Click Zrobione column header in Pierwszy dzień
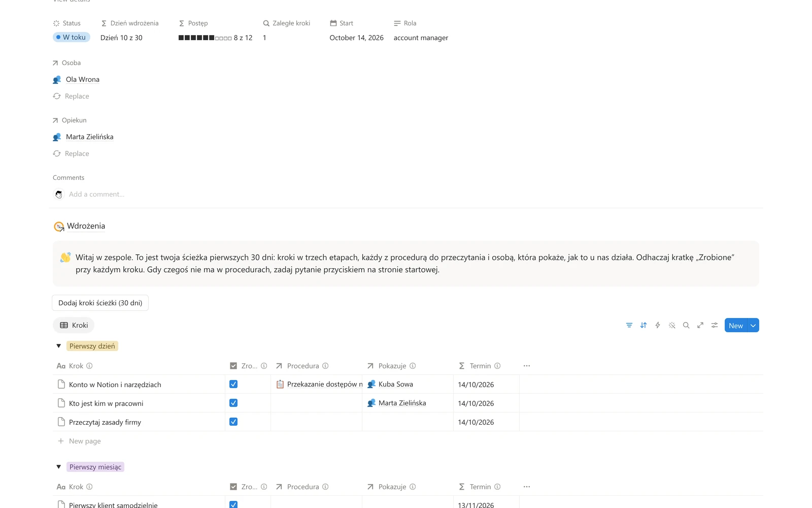 point(248,366)
